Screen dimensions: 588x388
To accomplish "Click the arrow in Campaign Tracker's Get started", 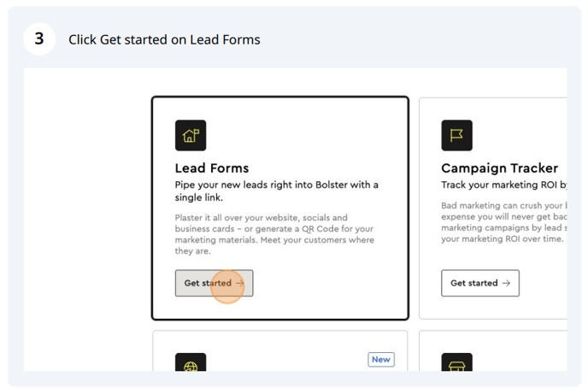I will pyautogui.click(x=506, y=283).
